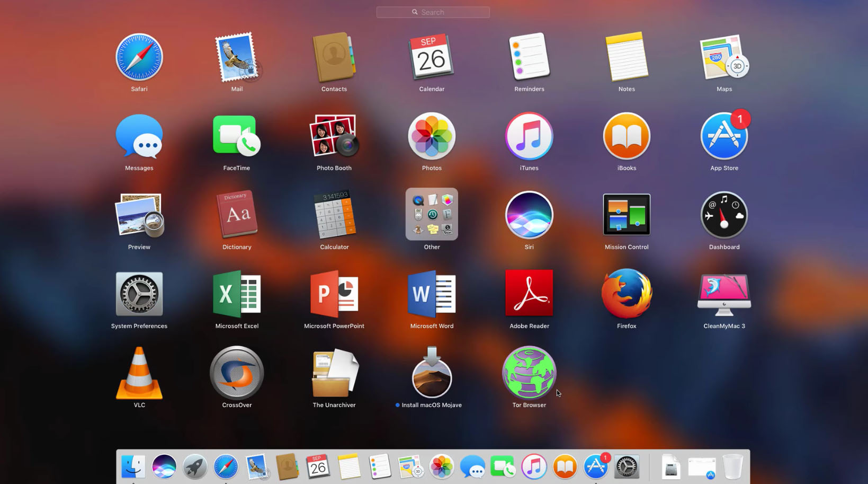868x484 pixels.
Task: Open System Preferences from the Dock
Action: point(627,467)
